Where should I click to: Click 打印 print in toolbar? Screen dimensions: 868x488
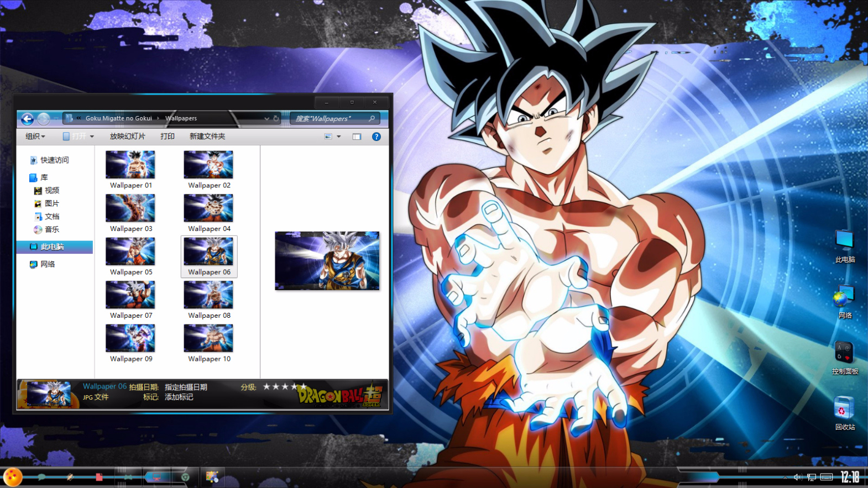[168, 137]
